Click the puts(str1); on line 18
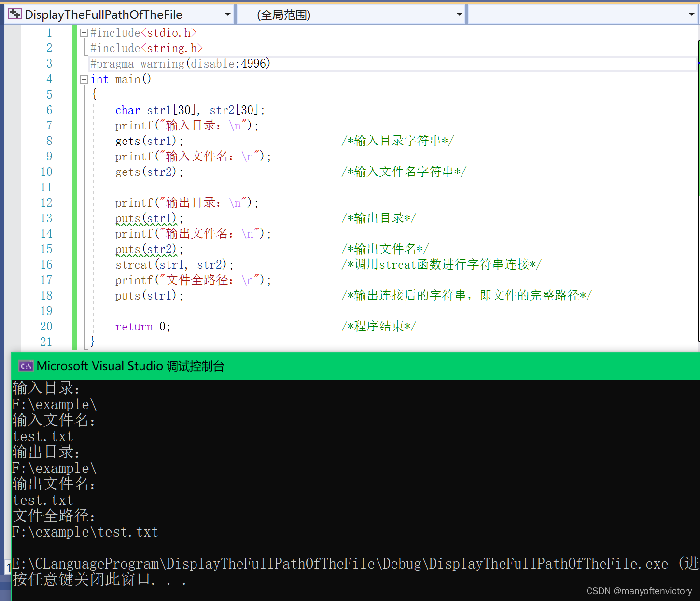 point(149,296)
